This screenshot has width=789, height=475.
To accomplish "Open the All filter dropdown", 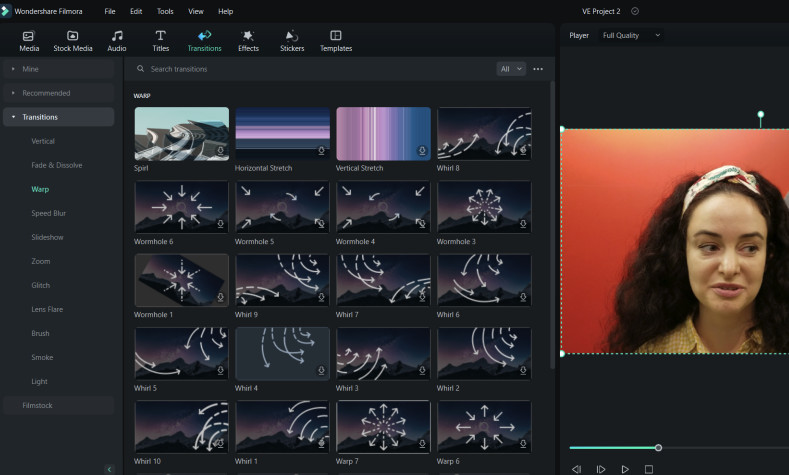I will tap(511, 69).
